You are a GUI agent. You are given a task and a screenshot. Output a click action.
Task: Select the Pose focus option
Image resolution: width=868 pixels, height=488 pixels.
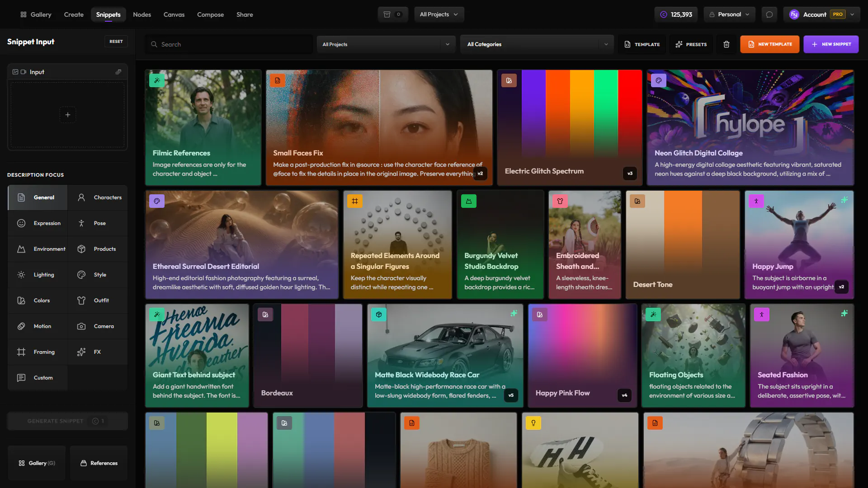click(98, 223)
